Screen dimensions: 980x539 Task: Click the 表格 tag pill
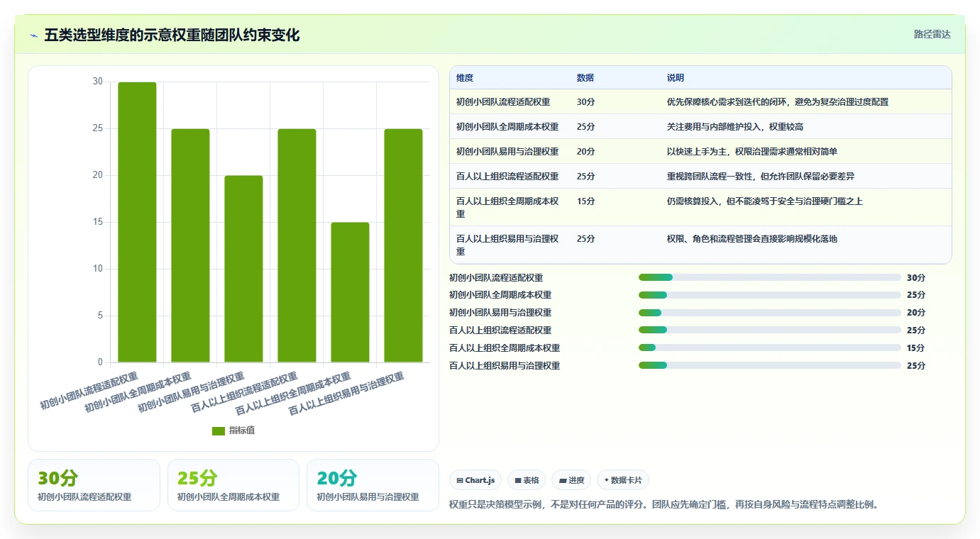(x=527, y=480)
